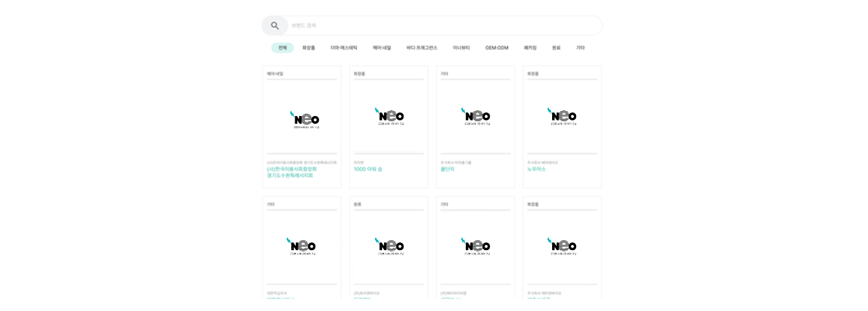Click the NEO logo on 꿀단지 card

476,117
